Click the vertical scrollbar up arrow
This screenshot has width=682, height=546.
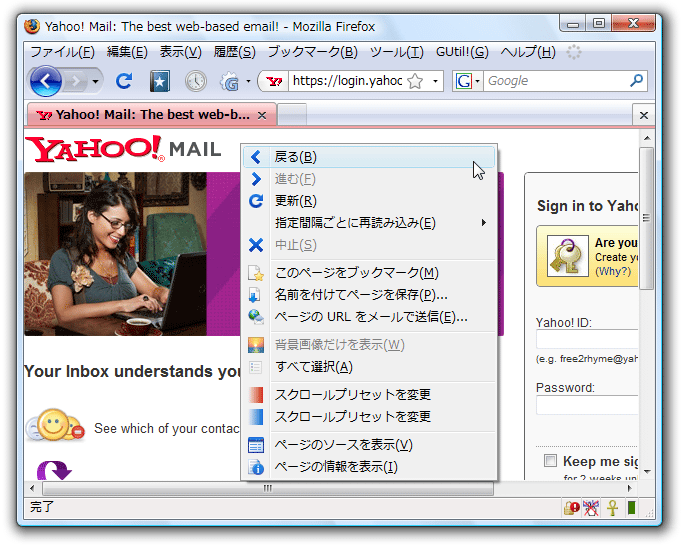[647, 138]
